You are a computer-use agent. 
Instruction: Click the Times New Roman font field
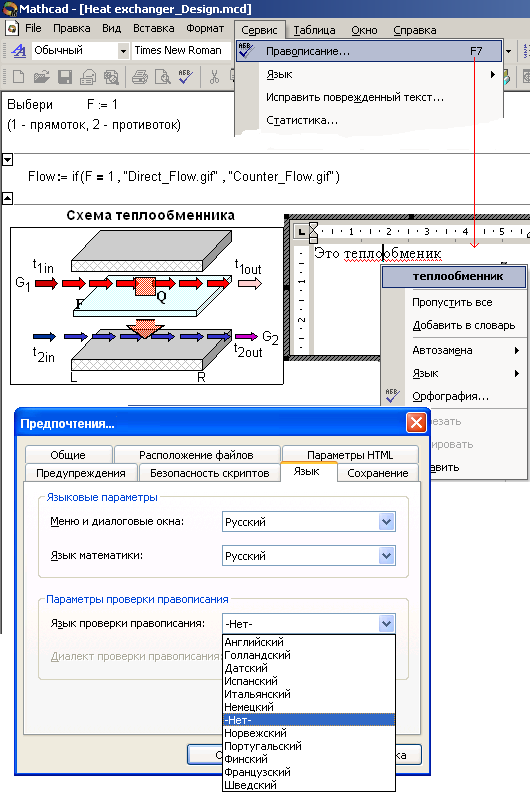click(180, 51)
